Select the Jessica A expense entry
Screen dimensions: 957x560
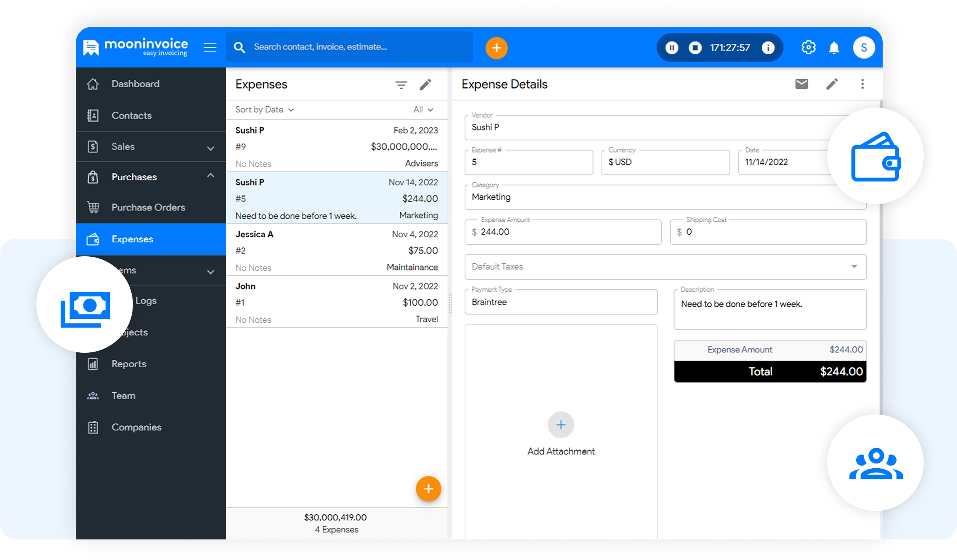(337, 250)
